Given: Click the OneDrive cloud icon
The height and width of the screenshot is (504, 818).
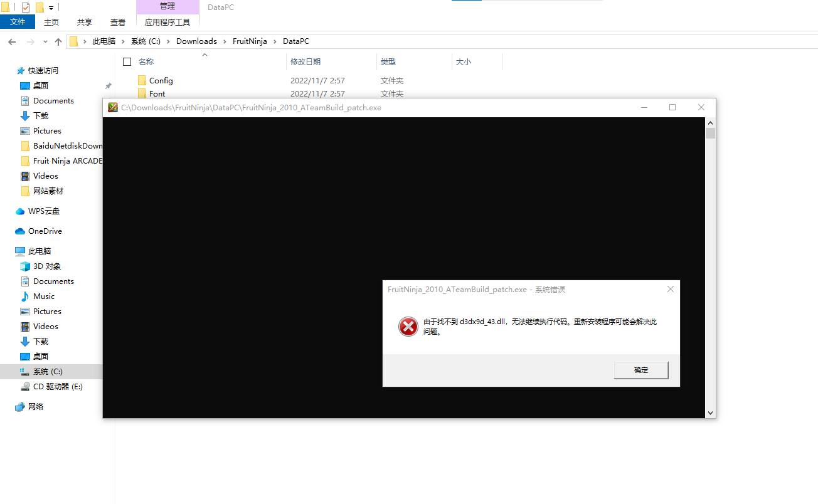Looking at the screenshot, I should (20, 231).
